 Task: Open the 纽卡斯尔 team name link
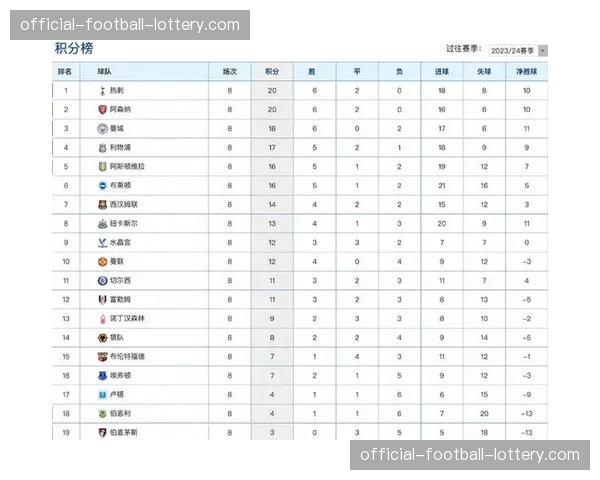point(124,224)
